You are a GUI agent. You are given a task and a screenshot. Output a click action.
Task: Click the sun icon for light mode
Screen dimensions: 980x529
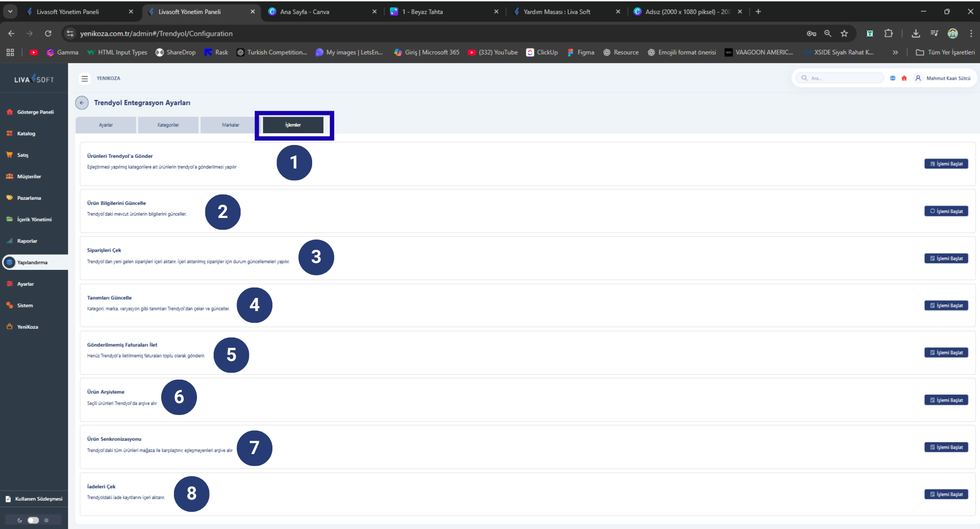(47, 520)
